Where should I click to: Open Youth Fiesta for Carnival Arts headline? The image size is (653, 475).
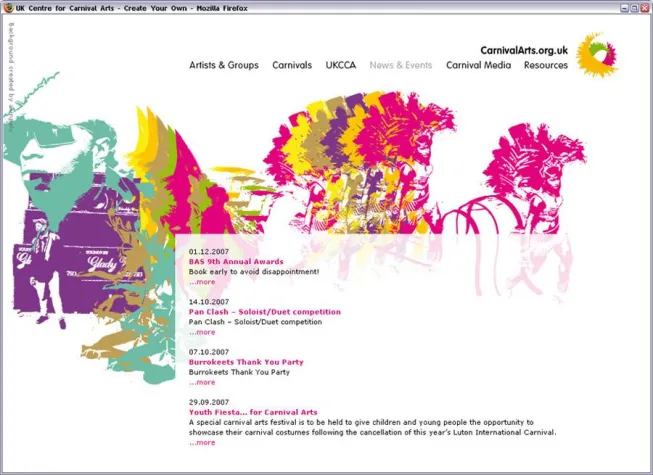253,412
